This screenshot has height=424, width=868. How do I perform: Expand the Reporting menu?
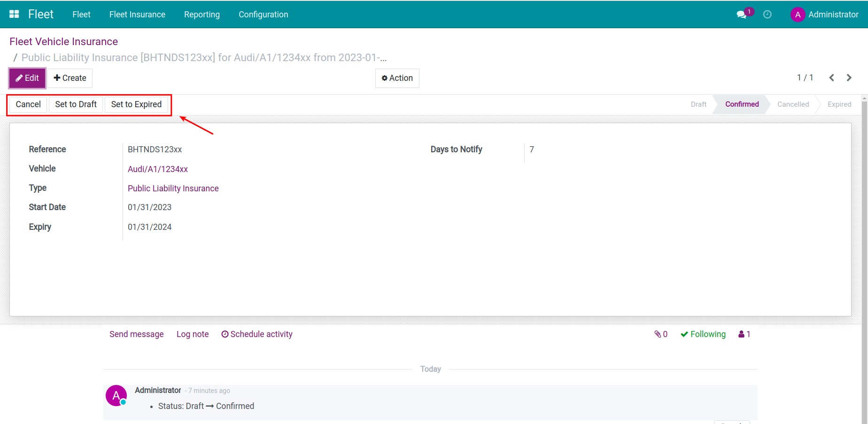(202, 15)
